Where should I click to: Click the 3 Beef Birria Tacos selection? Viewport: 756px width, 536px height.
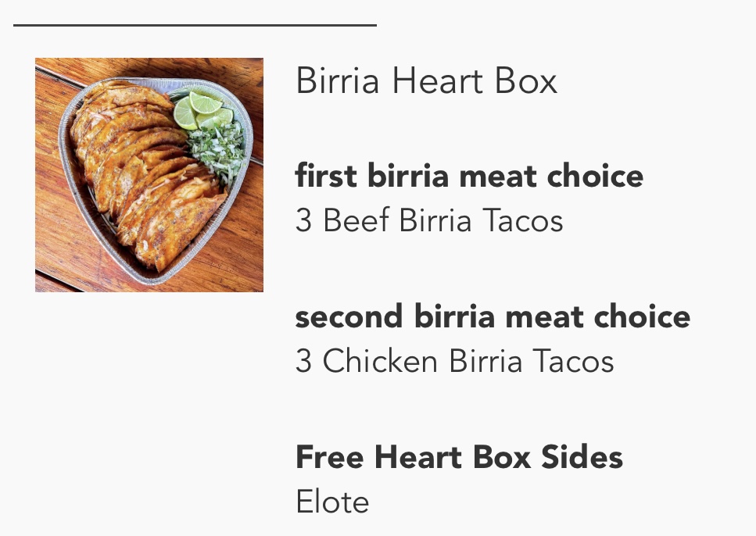click(429, 220)
